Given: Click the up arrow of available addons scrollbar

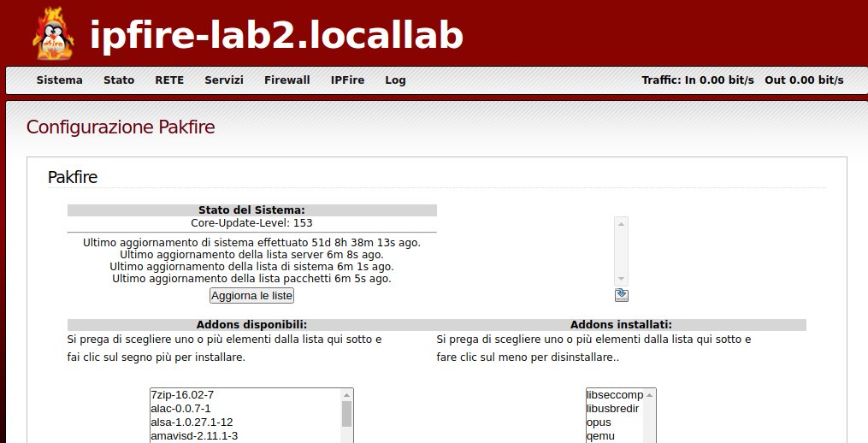Looking at the screenshot, I should 346,395.
